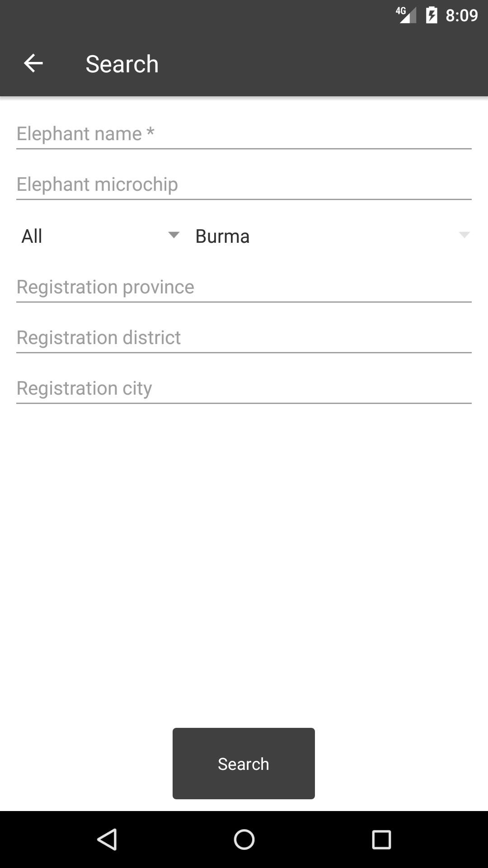488x868 pixels.
Task: Focus the Elephant name field
Action: pos(244,134)
